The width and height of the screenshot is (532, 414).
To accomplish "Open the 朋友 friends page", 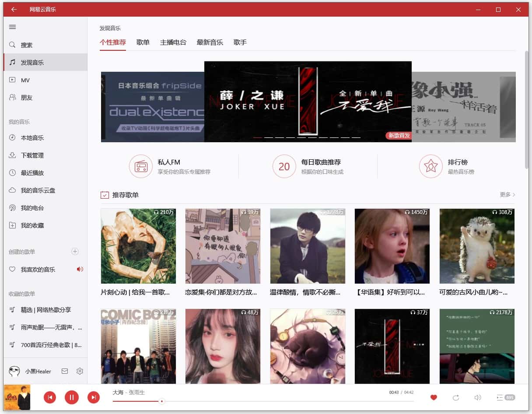I will [x=45, y=98].
